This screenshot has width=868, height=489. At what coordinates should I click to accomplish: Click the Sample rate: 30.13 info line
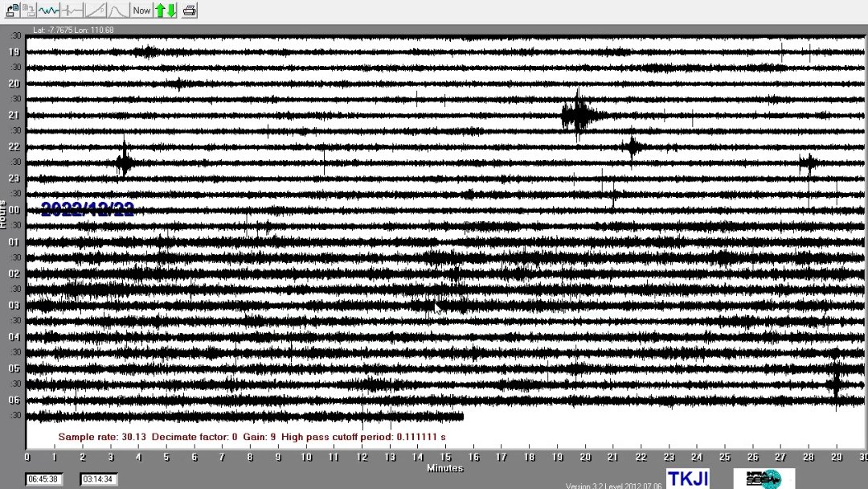click(x=252, y=437)
